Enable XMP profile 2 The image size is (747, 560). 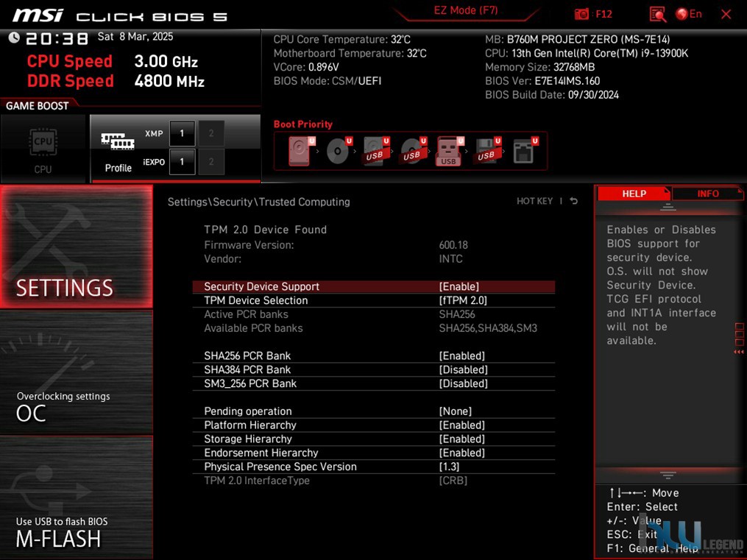pyautogui.click(x=211, y=133)
